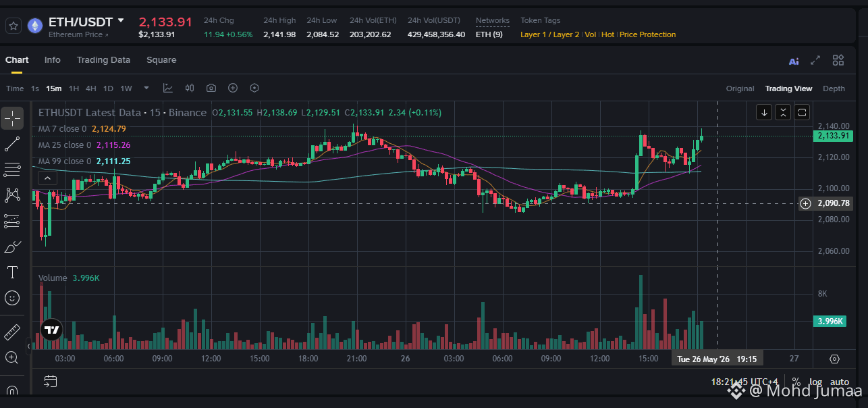Take chart snapshot with camera icon
Image resolution: width=868 pixels, height=408 pixels.
pos(211,88)
